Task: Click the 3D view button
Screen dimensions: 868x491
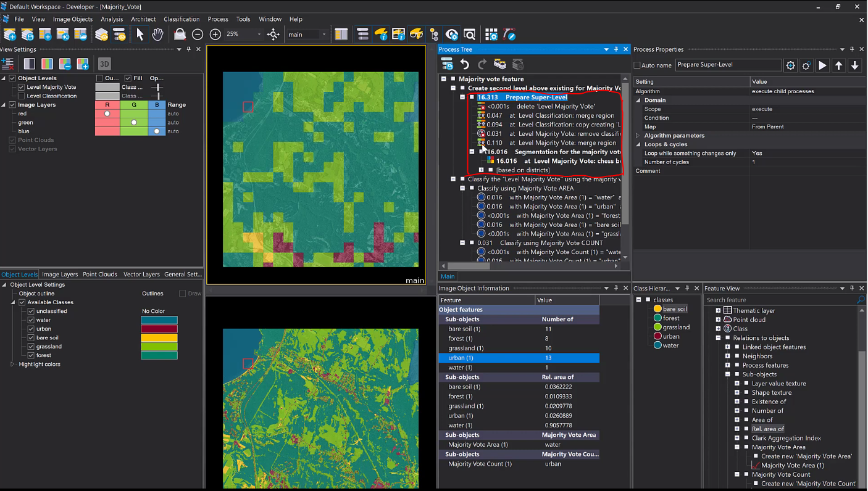Action: (104, 64)
